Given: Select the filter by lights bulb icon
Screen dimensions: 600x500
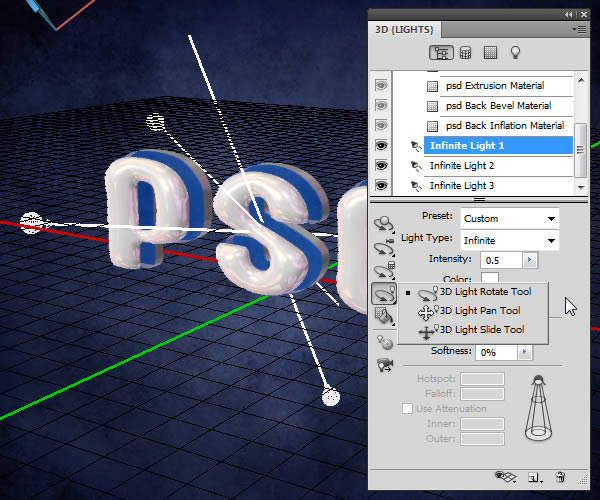Looking at the screenshot, I should coord(516,53).
